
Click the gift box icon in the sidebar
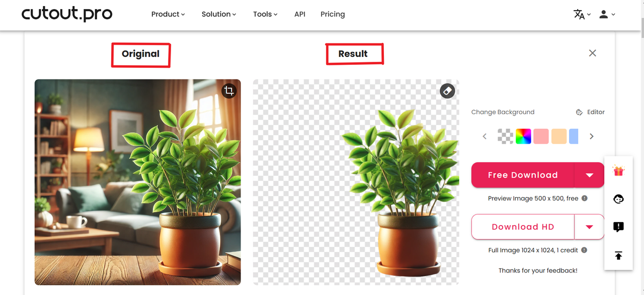pos(618,171)
